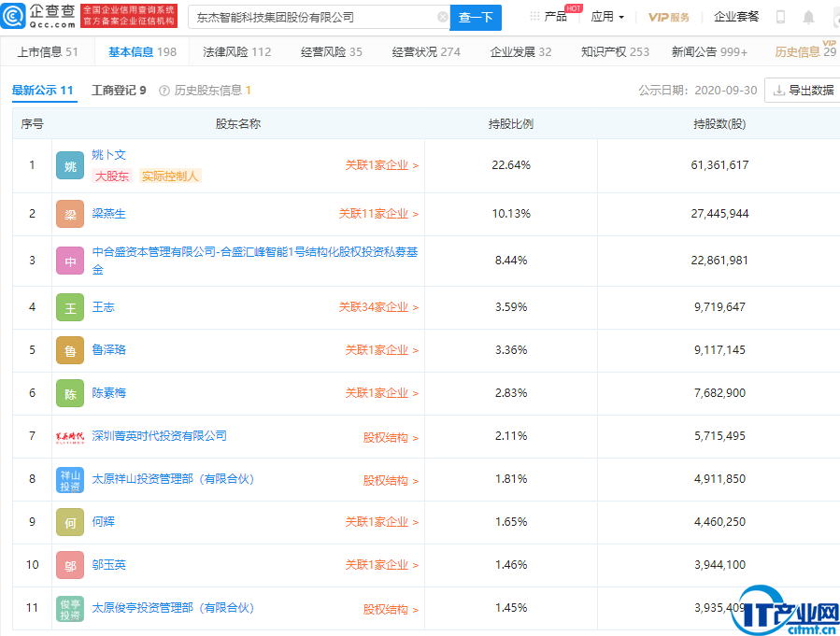This screenshot has height=636, width=840.
Task: Click 陈素梅 shareholder avatar
Action: coord(70,393)
